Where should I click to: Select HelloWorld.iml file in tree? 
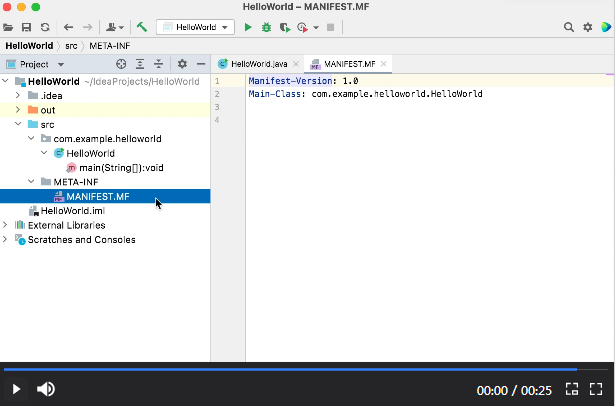(105, 211)
